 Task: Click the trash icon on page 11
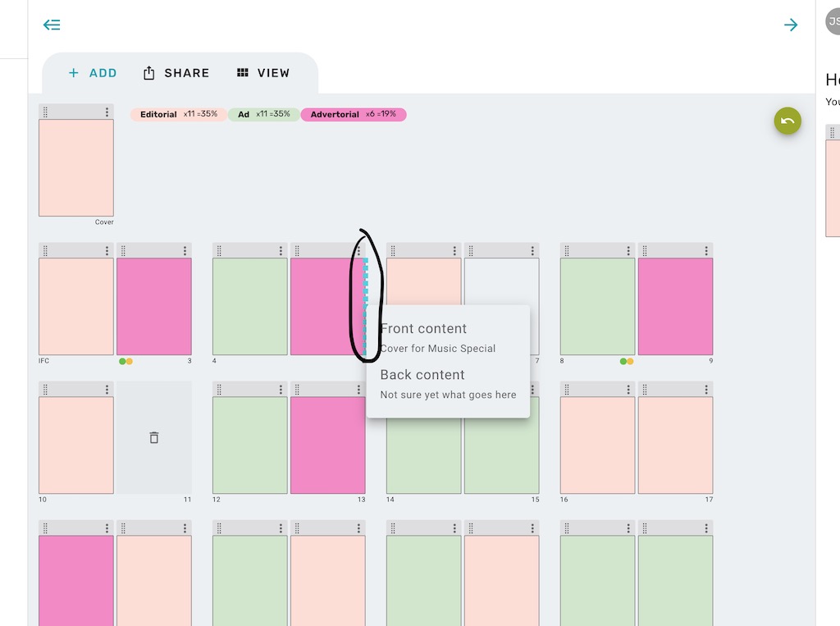point(154,437)
